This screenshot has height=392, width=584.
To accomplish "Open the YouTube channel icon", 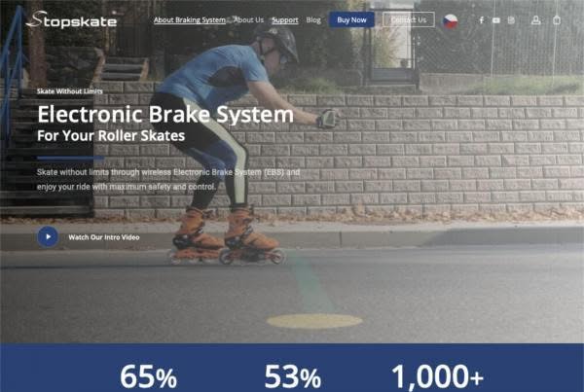I will (496, 20).
